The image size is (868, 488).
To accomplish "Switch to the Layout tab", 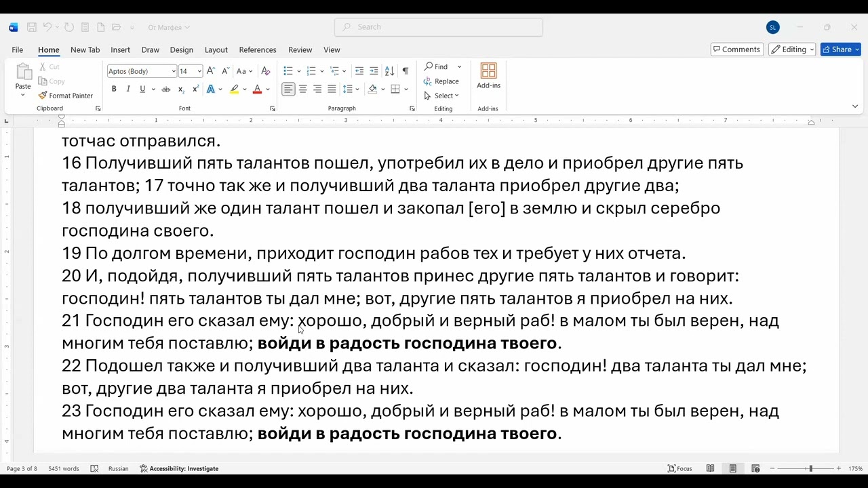I will [216, 49].
